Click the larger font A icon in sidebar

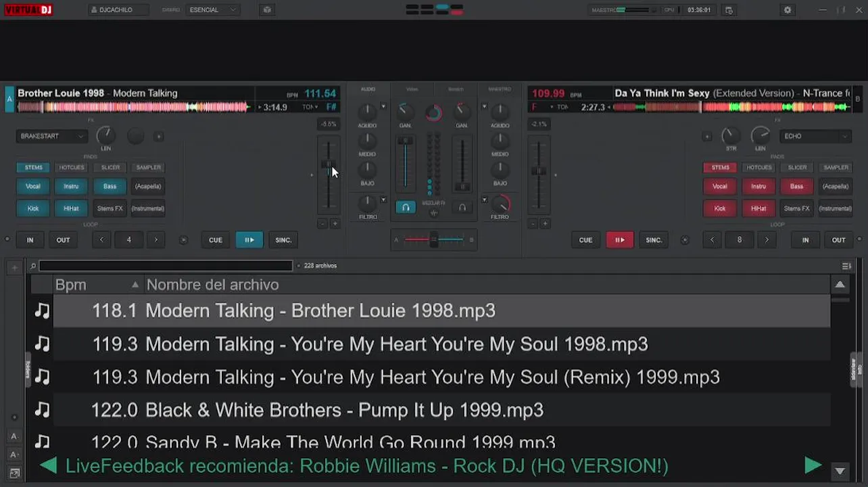coord(14,455)
